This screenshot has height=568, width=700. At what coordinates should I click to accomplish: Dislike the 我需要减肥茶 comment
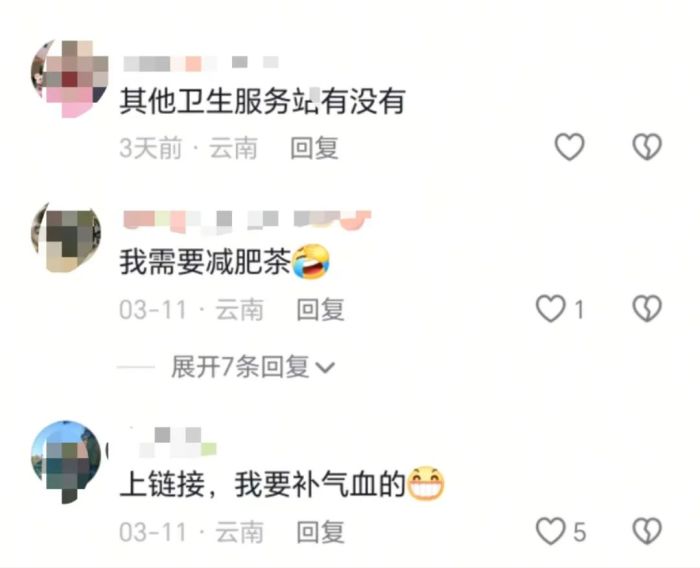click(647, 309)
